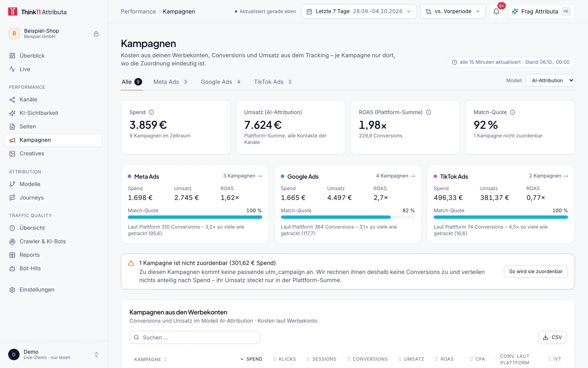The width and height of the screenshot is (588, 368).
Task: Click the calendar icon in the date picker
Action: [x=309, y=11]
